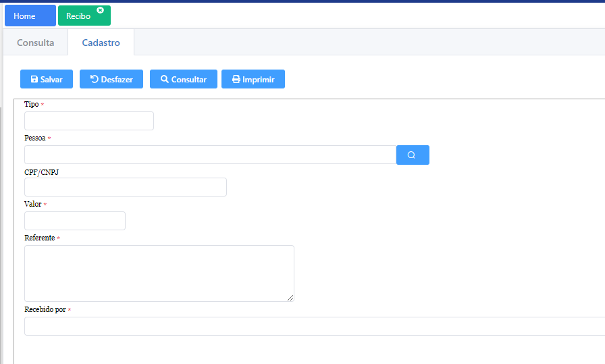Image resolution: width=605 pixels, height=364 pixels.
Task: Focus the Pessoa input field
Action: [209, 155]
